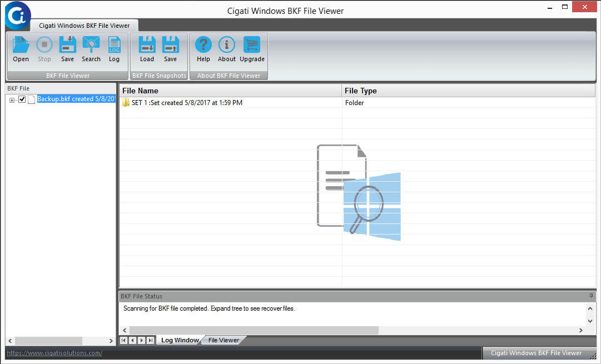Click the BKF File tree horizontal scrollbar thumb
This screenshot has height=364, width=601.
pyautogui.click(x=48, y=341)
